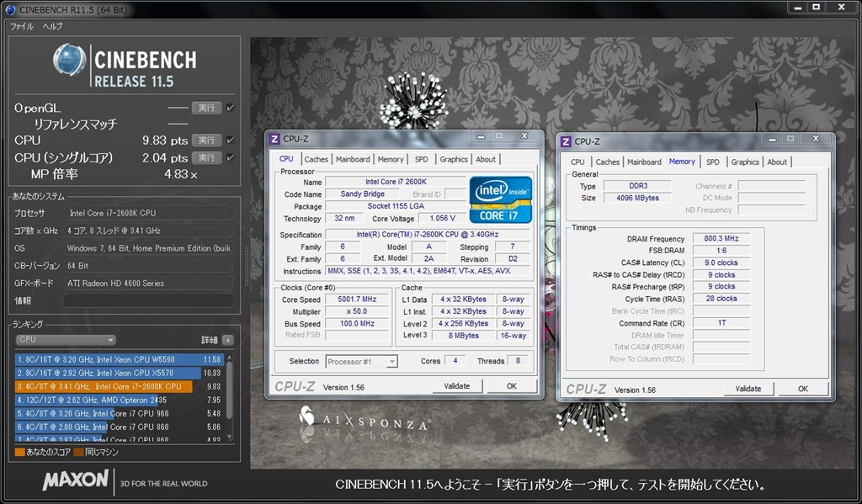Switch to SPD tab in left CPU-Z

pos(422,159)
